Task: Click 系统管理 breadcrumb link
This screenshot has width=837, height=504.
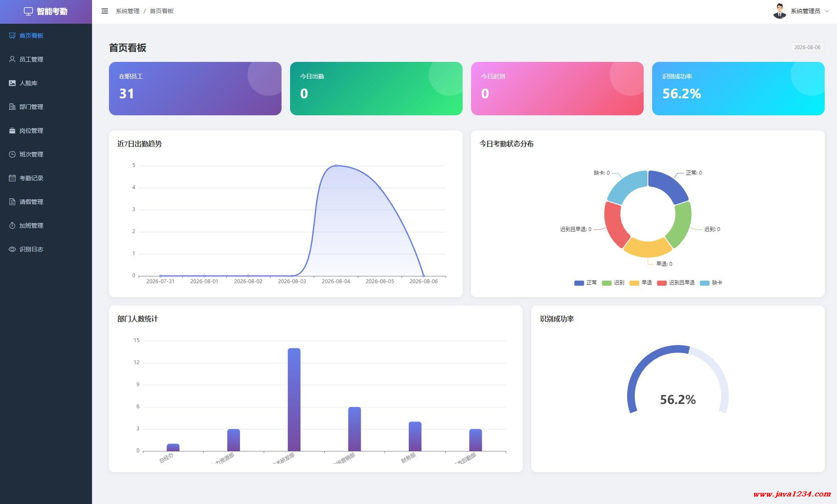Action: pos(128,11)
